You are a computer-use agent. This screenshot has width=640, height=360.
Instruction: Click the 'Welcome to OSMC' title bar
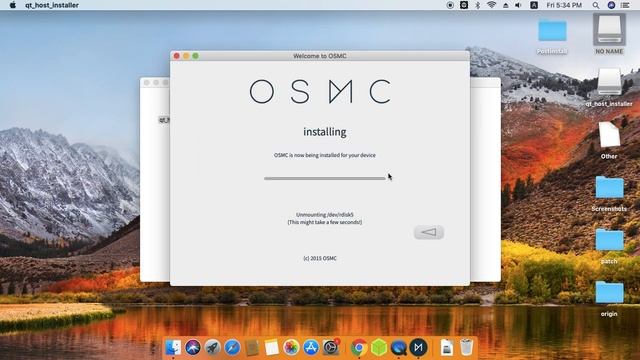click(320, 56)
